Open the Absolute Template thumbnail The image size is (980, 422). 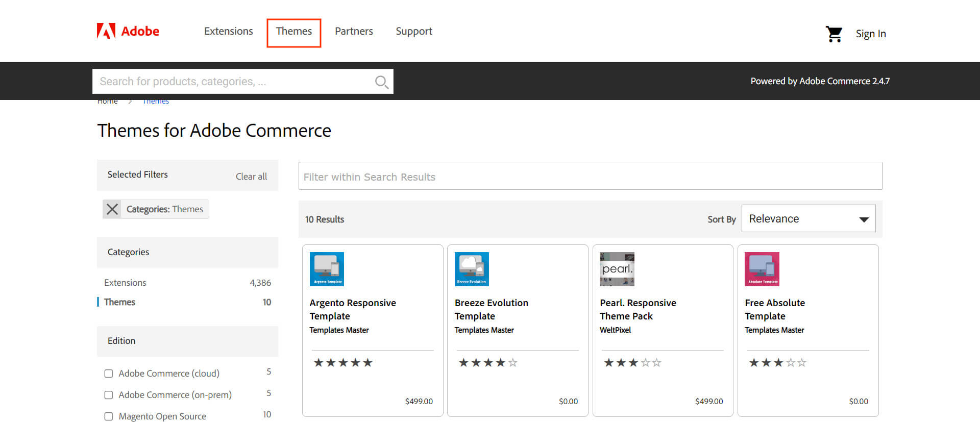coord(762,269)
